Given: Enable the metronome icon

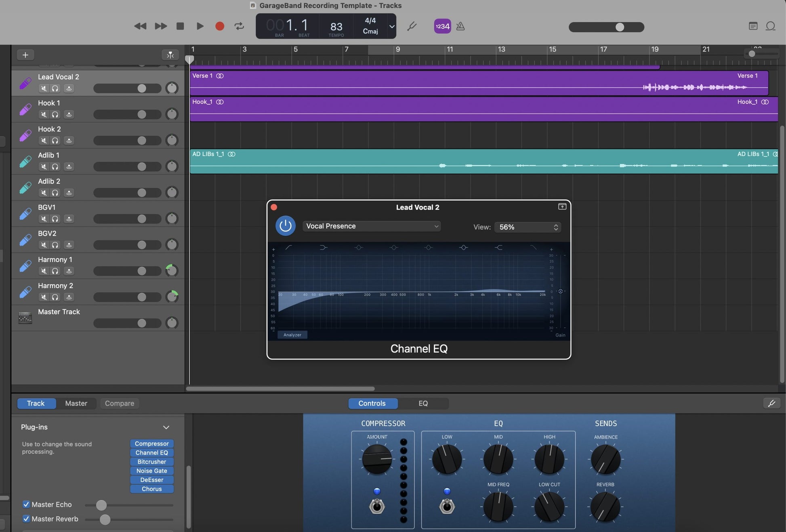Looking at the screenshot, I should click(460, 26).
